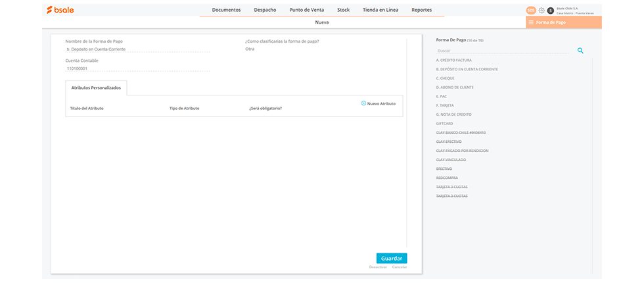Open the Documentos menu
The image size is (644, 283).
[x=226, y=10]
